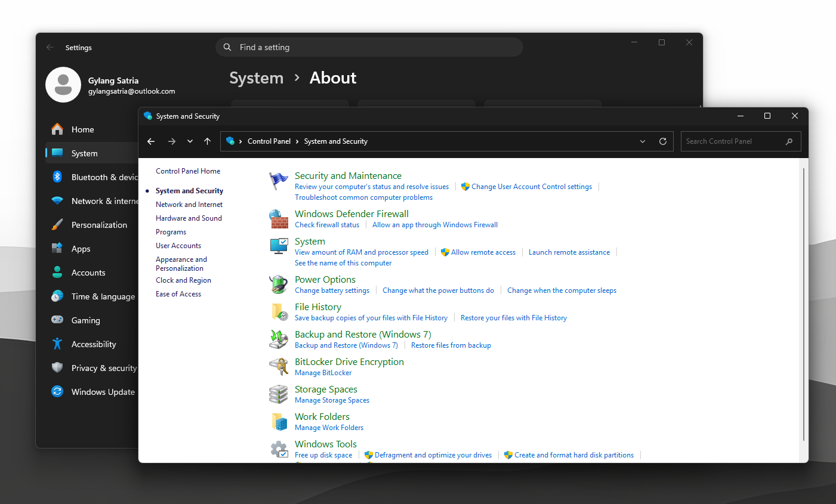
Task: Click Check firewall status link
Action: [327, 225]
